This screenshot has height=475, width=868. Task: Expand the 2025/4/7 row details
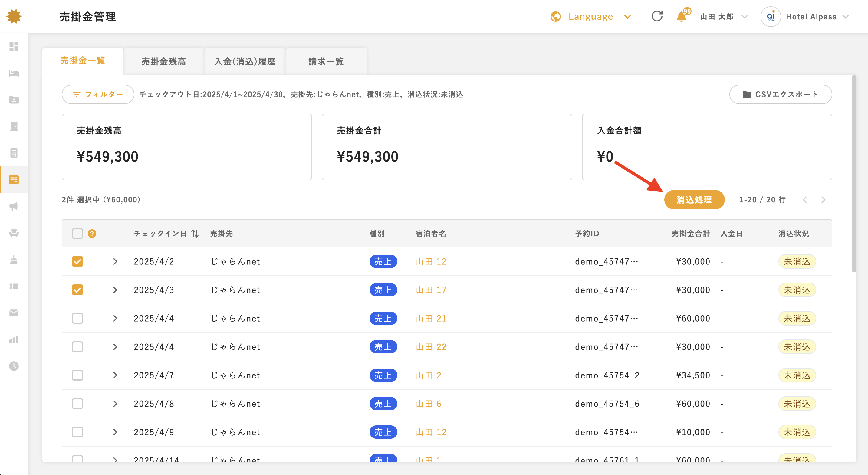[115, 375]
